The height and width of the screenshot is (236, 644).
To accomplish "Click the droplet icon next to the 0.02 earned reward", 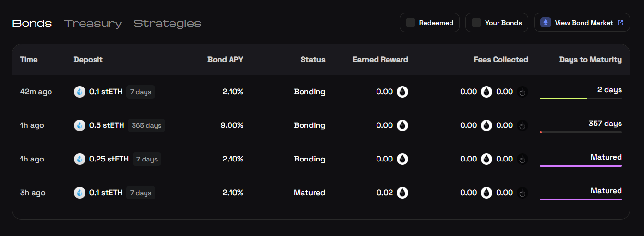I will tap(402, 193).
